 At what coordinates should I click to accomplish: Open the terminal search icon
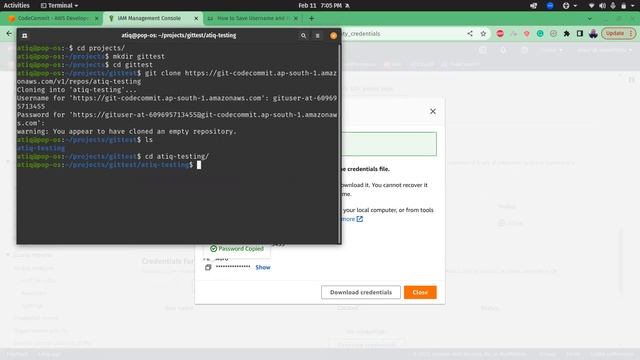tap(303, 36)
